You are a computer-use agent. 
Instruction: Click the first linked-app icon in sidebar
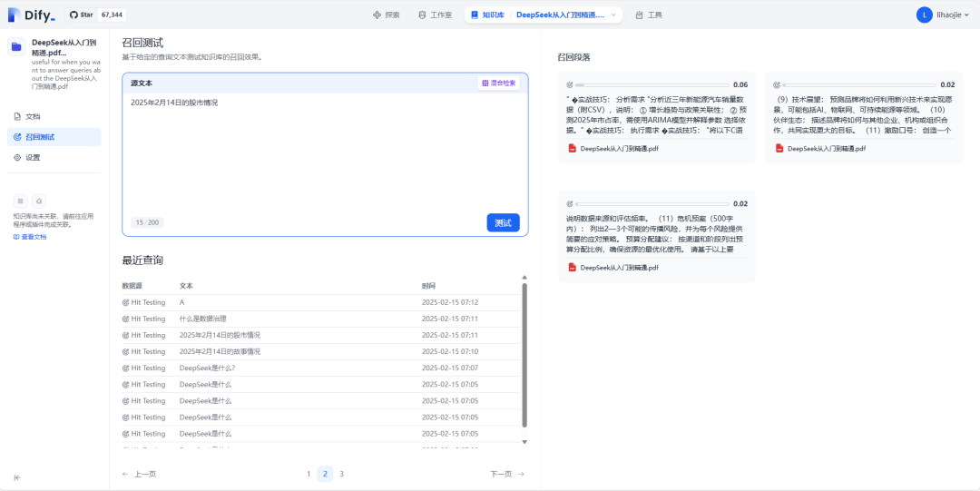point(21,201)
